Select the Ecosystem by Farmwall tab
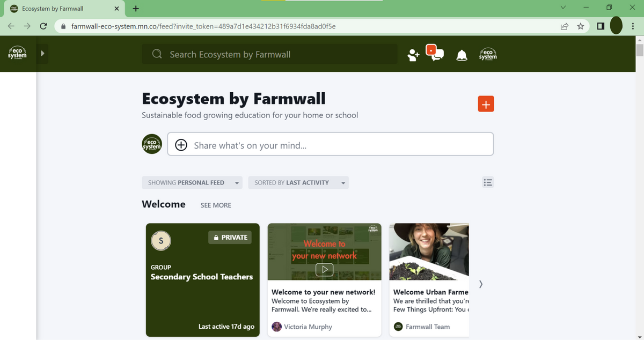Viewport: 644px width, 340px height. [x=64, y=9]
